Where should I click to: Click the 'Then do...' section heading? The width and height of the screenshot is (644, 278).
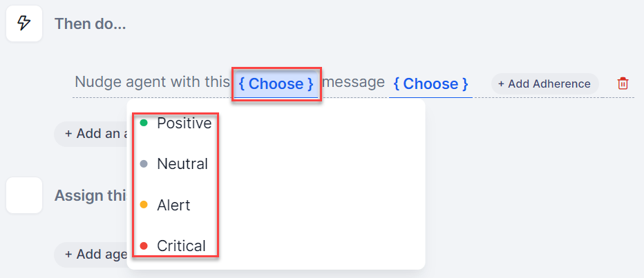click(91, 23)
